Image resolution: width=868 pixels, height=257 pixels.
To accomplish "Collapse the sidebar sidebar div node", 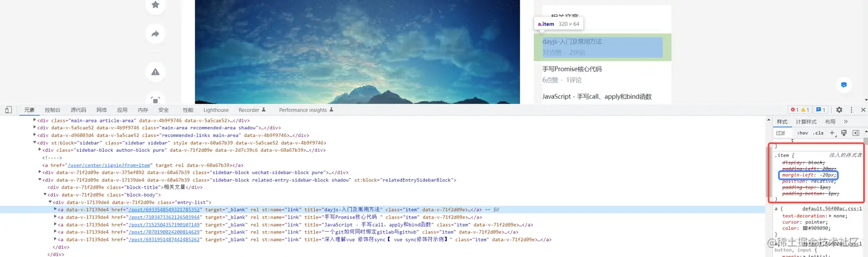I will point(34,143).
